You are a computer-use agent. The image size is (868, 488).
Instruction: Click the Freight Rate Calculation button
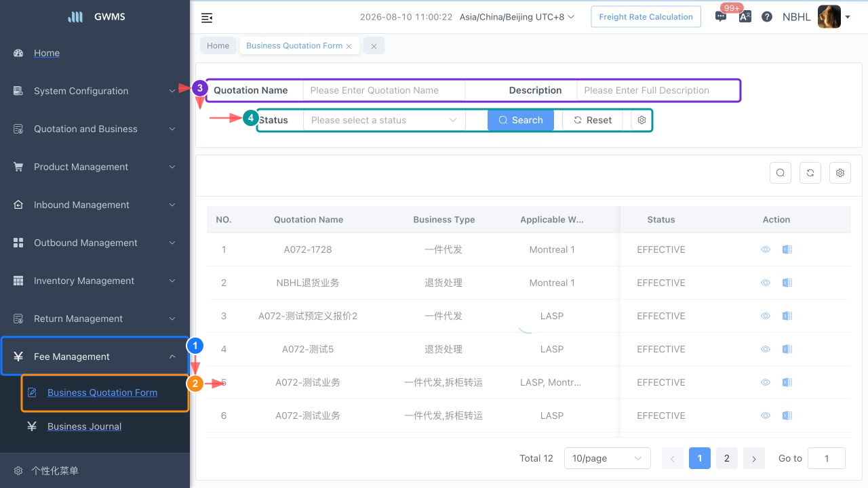[x=646, y=17]
